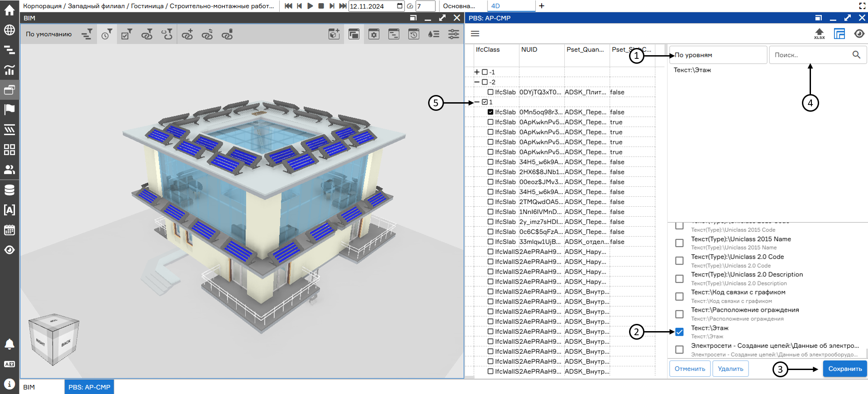Tick the Uniclass 2.0 Code checkbox
The image size is (868, 394).
point(679,261)
